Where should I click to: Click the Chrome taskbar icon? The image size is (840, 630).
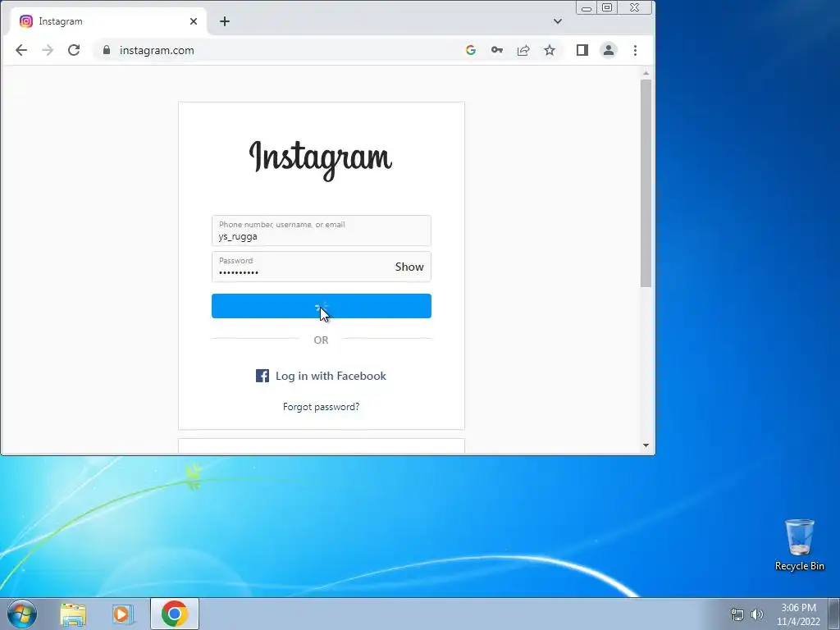175,614
